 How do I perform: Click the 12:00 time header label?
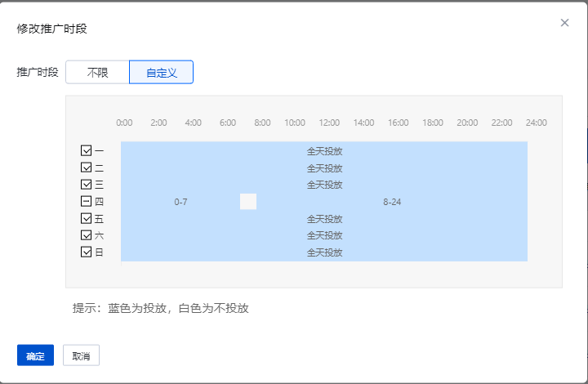[329, 123]
